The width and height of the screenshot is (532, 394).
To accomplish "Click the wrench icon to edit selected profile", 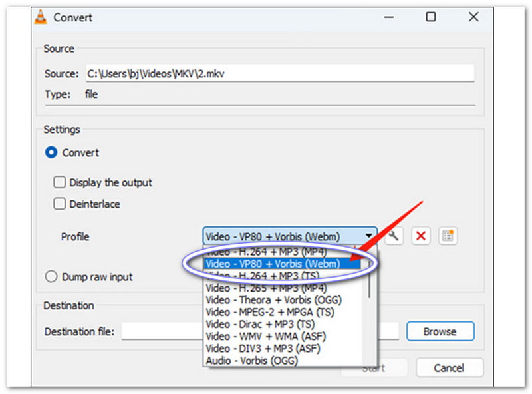I will tap(394, 236).
